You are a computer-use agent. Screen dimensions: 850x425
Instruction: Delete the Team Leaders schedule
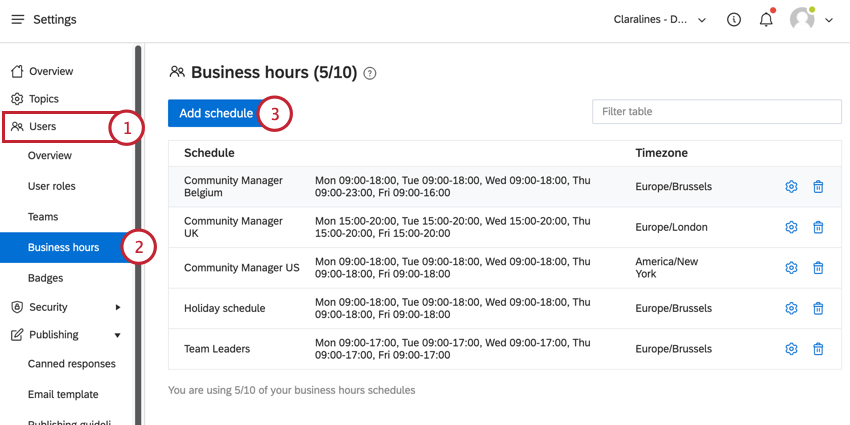coord(818,349)
